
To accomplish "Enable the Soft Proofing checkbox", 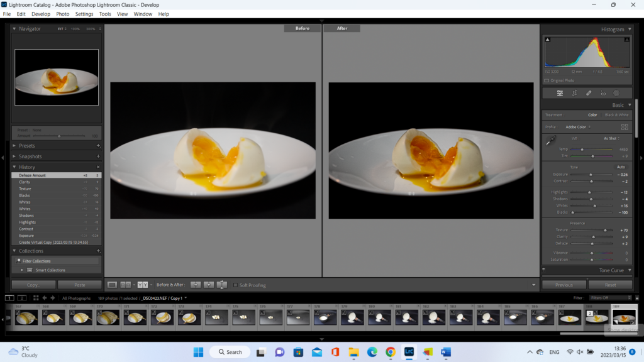I will tap(236, 285).
